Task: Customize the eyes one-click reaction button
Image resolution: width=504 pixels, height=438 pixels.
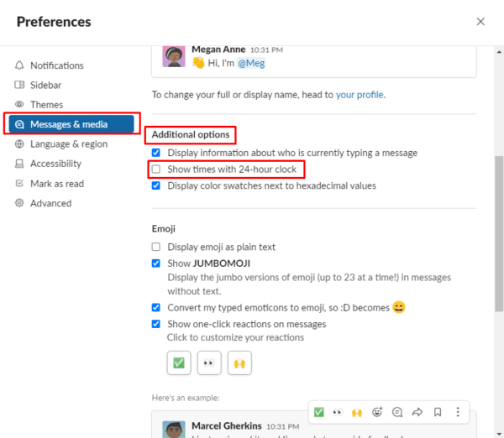Action: point(209,363)
